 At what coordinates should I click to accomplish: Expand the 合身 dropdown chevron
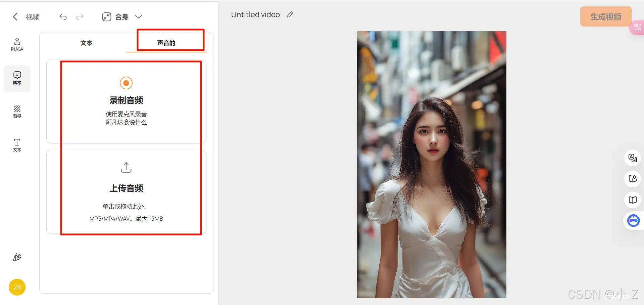tap(139, 17)
